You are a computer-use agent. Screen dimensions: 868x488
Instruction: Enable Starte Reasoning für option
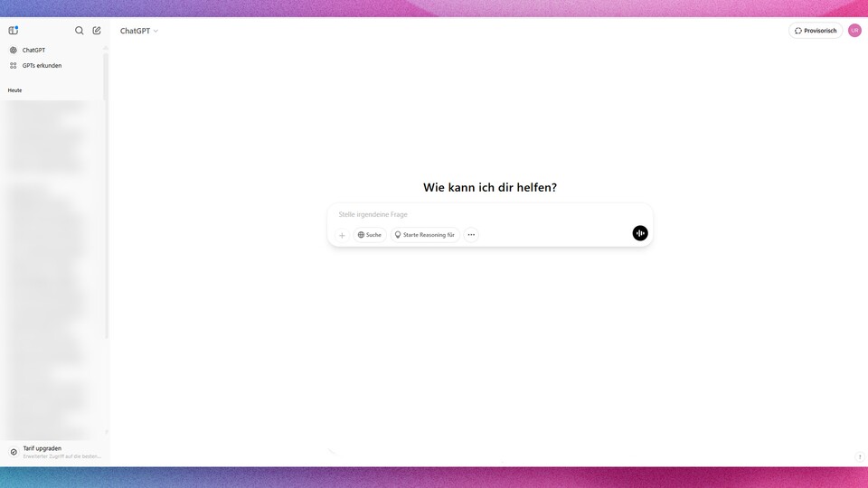425,235
